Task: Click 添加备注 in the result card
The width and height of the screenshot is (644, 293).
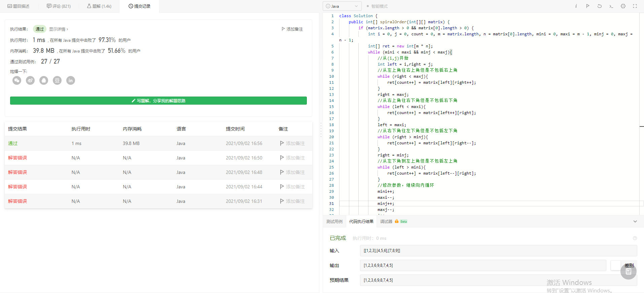Action: click(292, 29)
